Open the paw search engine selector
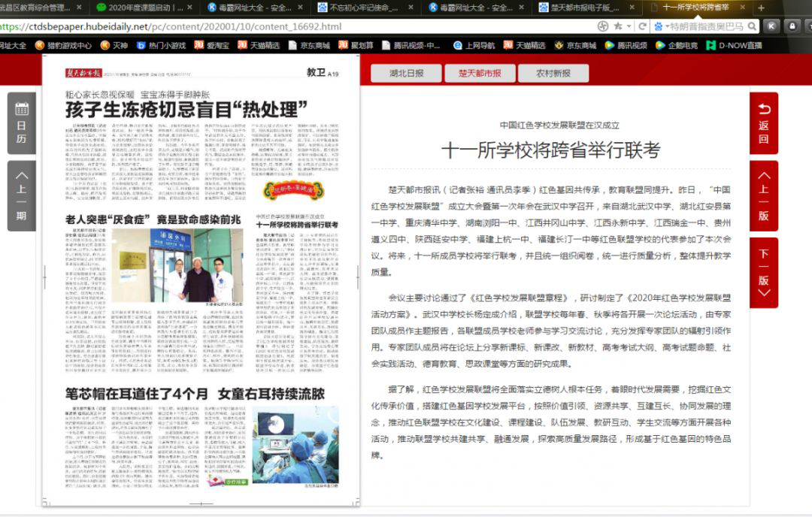 pyautogui.click(x=661, y=26)
